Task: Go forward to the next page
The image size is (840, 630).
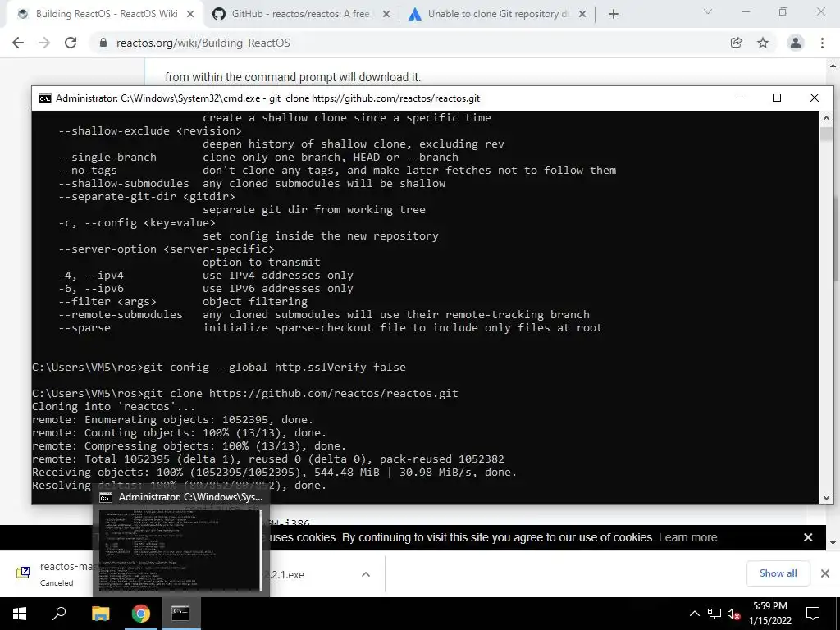Action: (x=44, y=43)
